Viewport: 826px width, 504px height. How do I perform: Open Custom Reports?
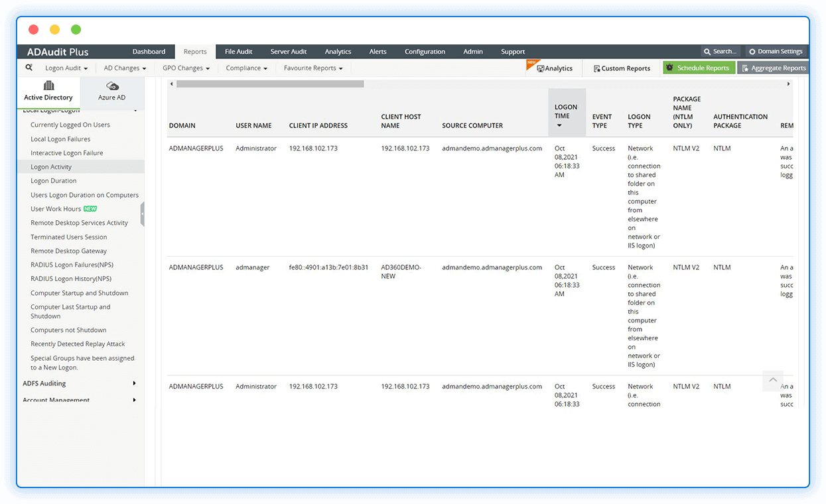(622, 68)
